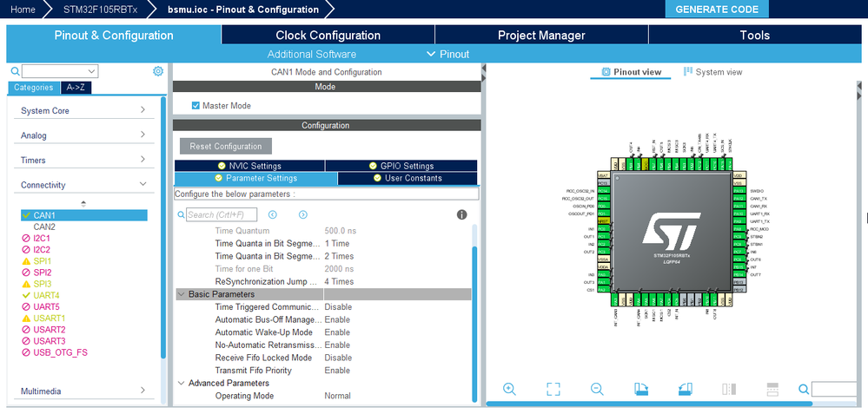Click the ST logo on the chip
The image size is (868, 414).
pyautogui.click(x=671, y=230)
